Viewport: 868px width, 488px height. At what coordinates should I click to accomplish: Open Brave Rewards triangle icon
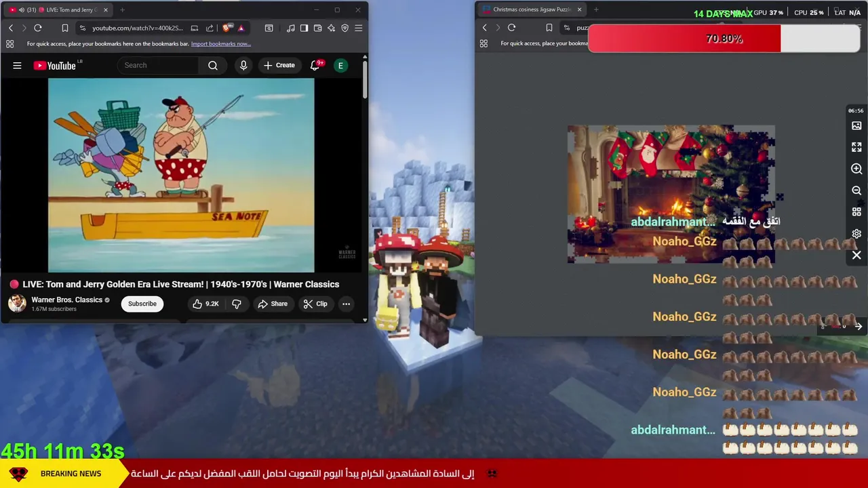[x=241, y=28]
